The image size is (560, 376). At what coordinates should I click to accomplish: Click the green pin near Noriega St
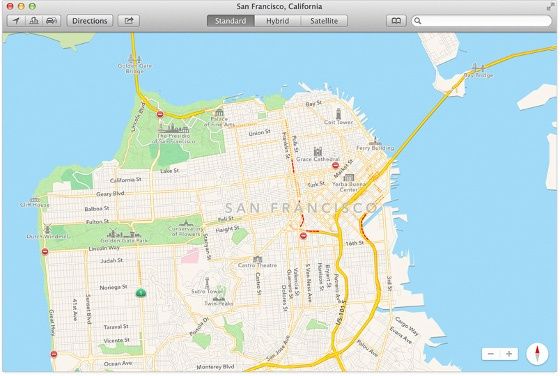[x=141, y=293]
